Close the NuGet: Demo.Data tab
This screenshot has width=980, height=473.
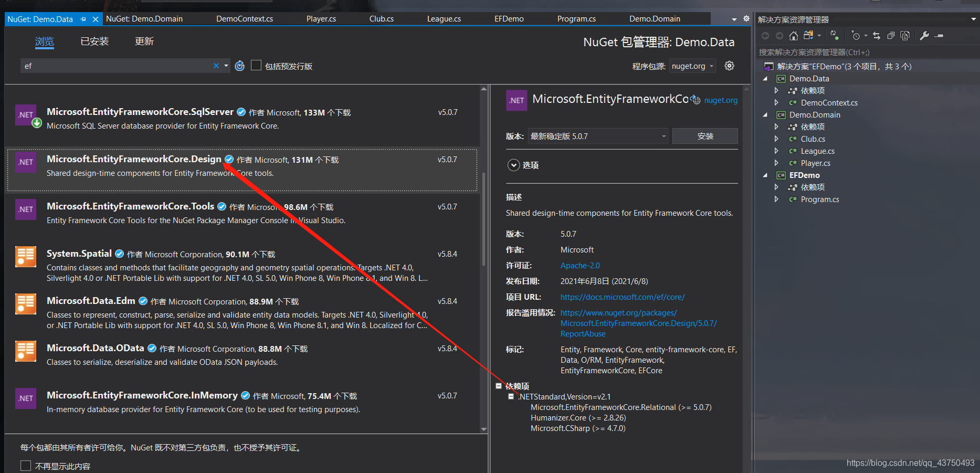click(x=96, y=19)
